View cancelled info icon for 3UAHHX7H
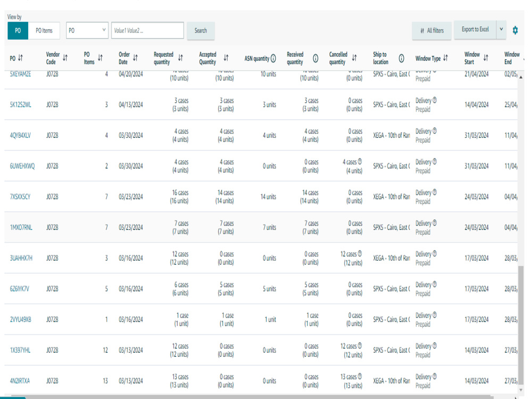532x399 pixels. pyautogui.click(x=360, y=253)
